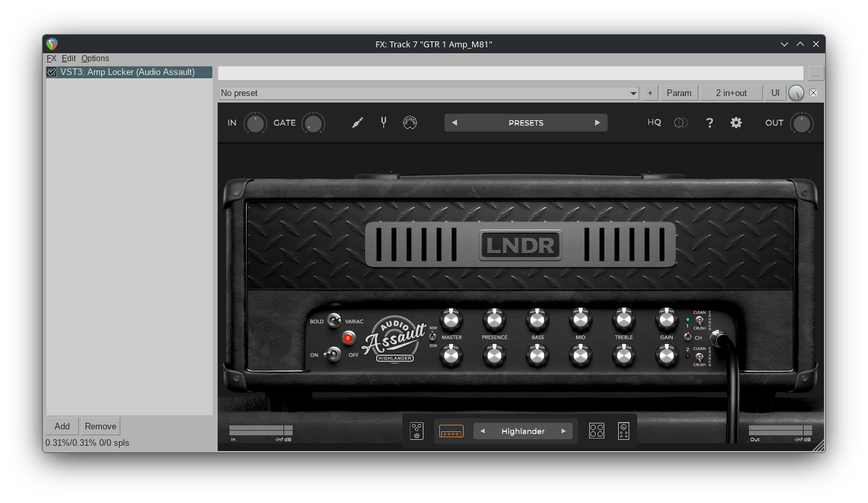The height and width of the screenshot is (503, 868).
Task: Toggle the CH channel select switch
Action: click(x=688, y=337)
